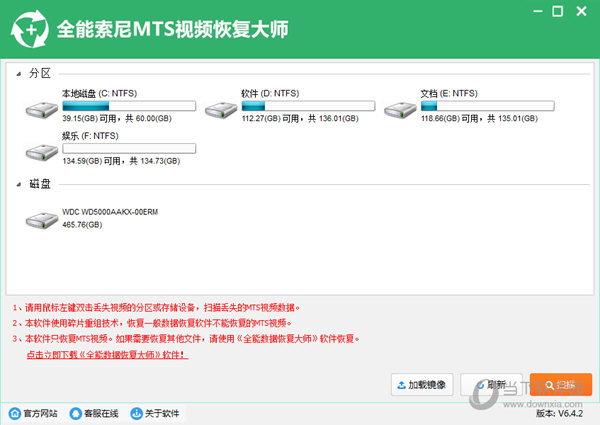Image resolution: width=600 pixels, height=425 pixels.
Task: Click the about software info icon
Action: (136, 414)
